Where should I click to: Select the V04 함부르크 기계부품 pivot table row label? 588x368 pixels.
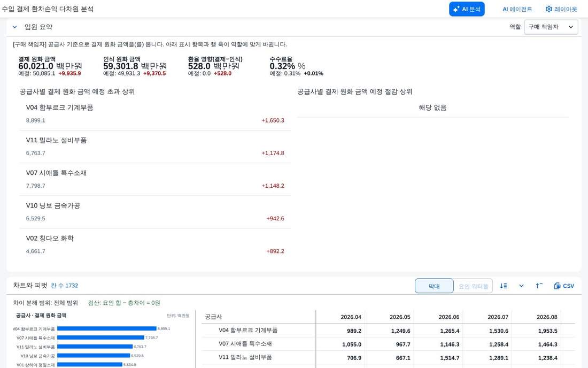248,331
